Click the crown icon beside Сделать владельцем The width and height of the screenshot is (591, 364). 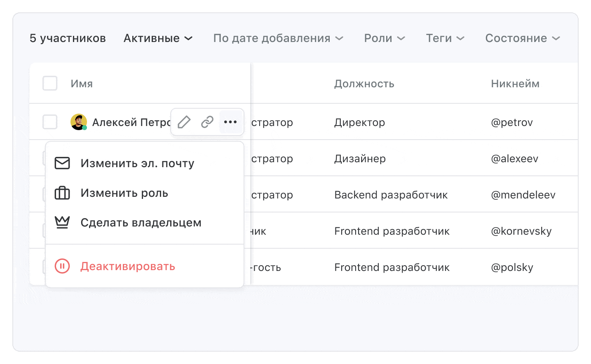pyautogui.click(x=62, y=222)
